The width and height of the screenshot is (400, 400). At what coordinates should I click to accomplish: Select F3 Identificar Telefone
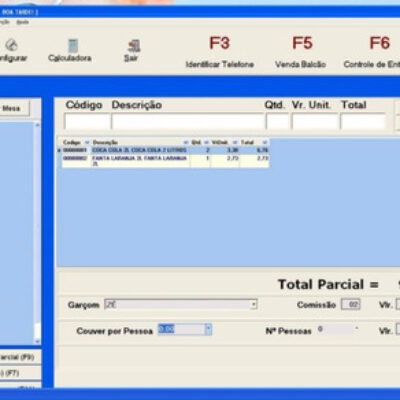pyautogui.click(x=220, y=52)
